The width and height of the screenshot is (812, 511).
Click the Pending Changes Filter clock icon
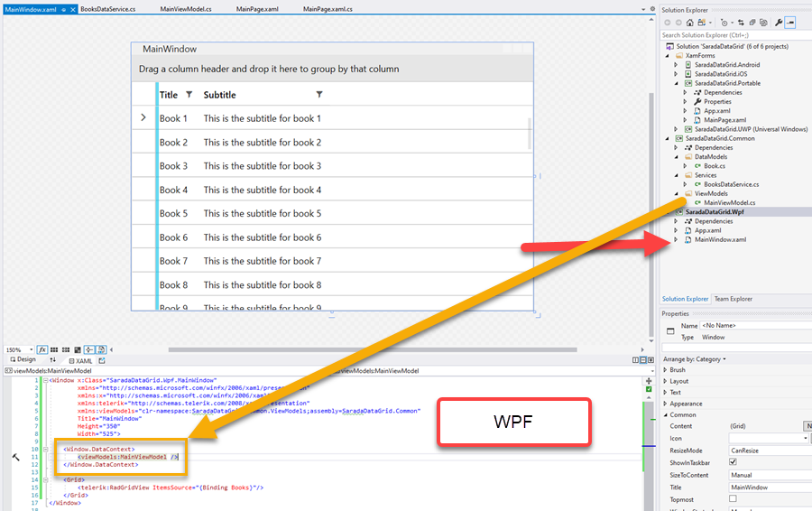tap(724, 23)
